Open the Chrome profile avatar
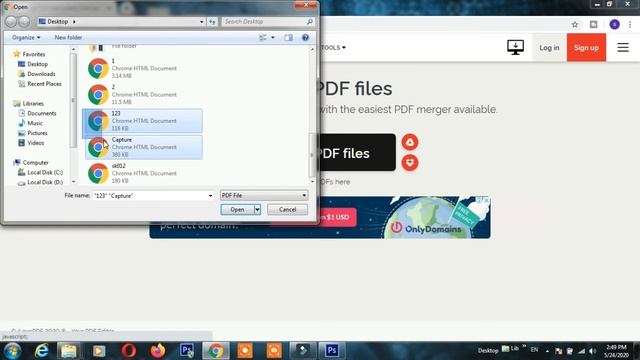 (614, 24)
